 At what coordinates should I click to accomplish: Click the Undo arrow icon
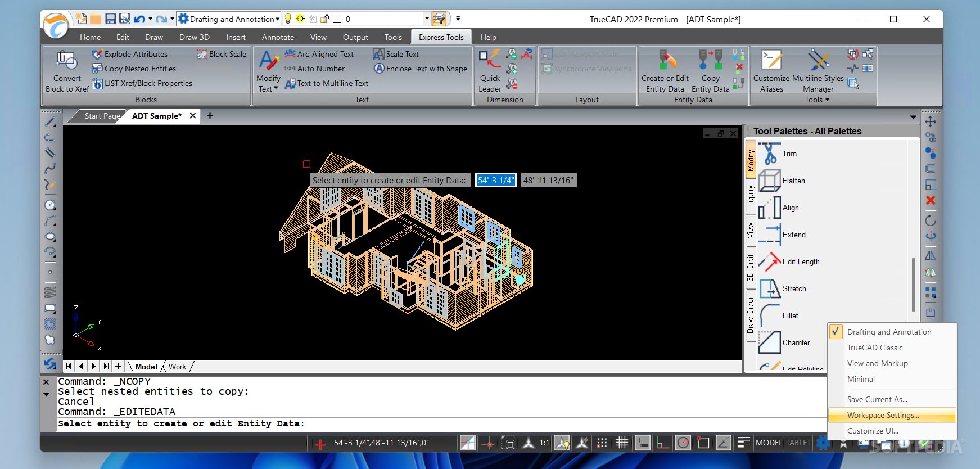click(139, 19)
